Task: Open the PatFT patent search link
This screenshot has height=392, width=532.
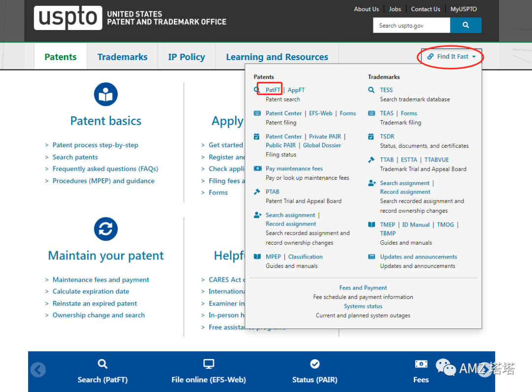Action: click(273, 90)
